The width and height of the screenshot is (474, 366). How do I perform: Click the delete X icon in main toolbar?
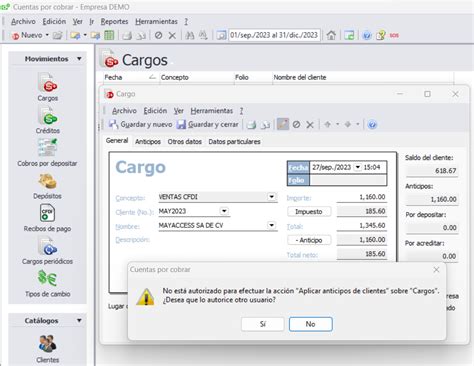click(x=172, y=35)
